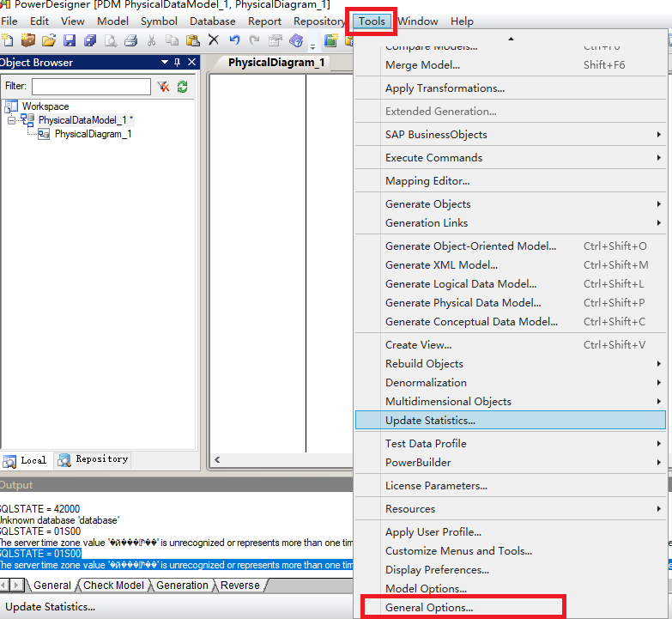The width and height of the screenshot is (672, 619).
Task: Open the View menu
Action: point(72,21)
